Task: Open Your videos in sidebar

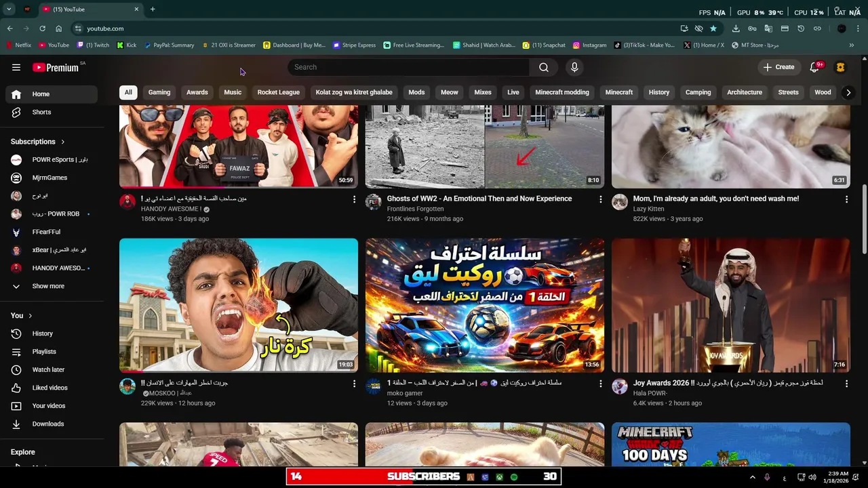Action: [x=52, y=406]
